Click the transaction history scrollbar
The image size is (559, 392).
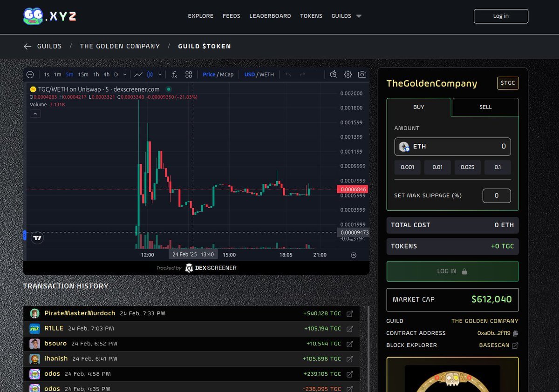368,348
